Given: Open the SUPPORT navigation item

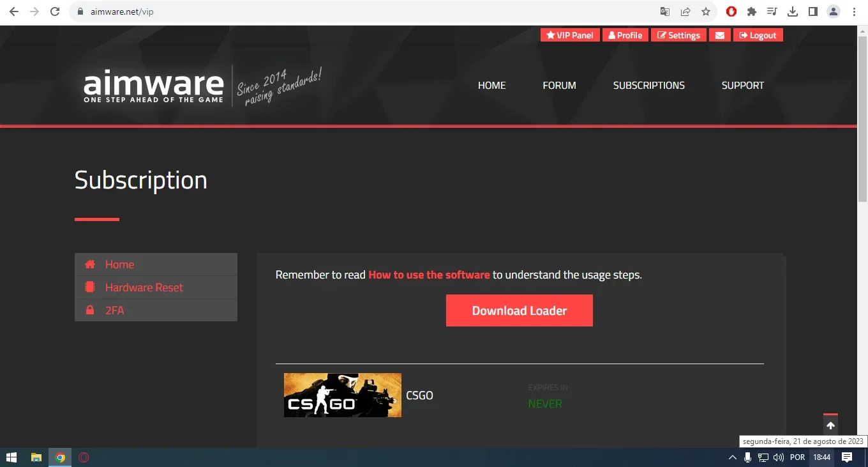Looking at the screenshot, I should click(x=743, y=86).
